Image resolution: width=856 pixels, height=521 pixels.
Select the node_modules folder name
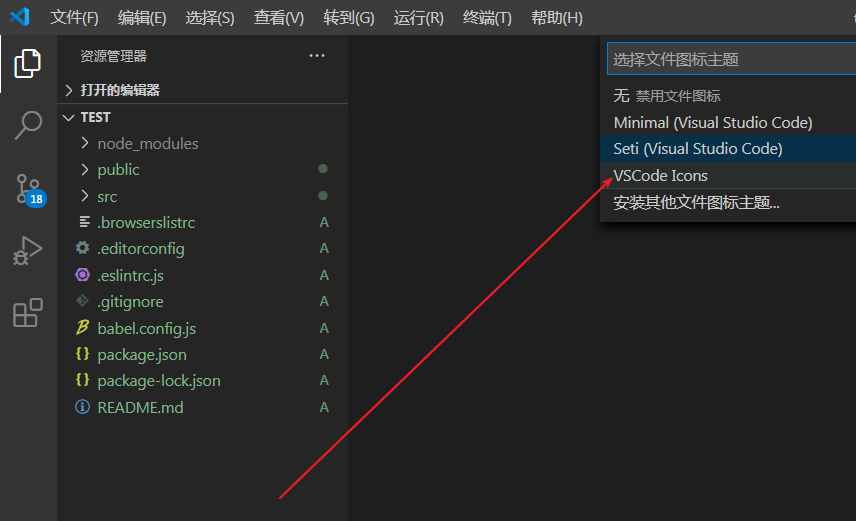tap(148, 144)
